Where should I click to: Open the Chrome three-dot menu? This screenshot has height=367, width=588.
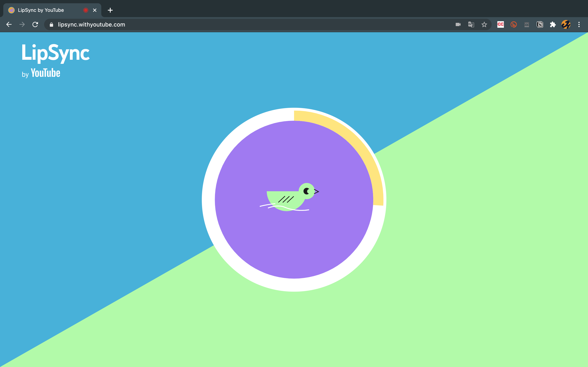click(x=579, y=24)
